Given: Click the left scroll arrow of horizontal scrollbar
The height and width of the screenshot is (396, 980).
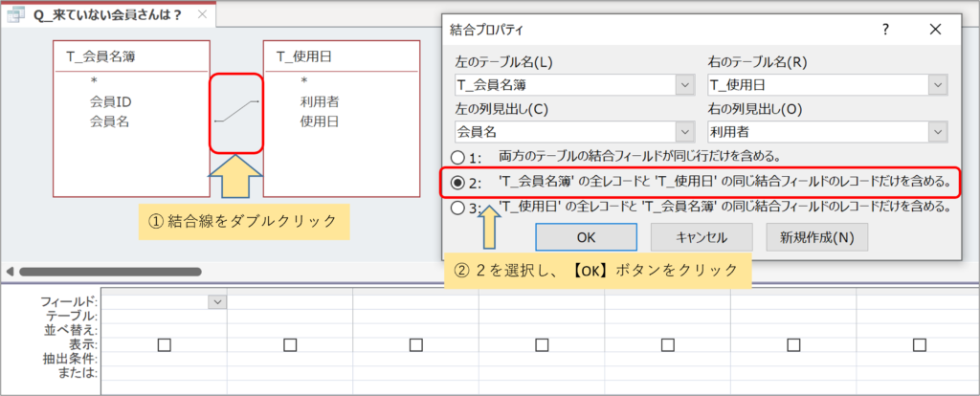Looking at the screenshot, I should 10,272.
